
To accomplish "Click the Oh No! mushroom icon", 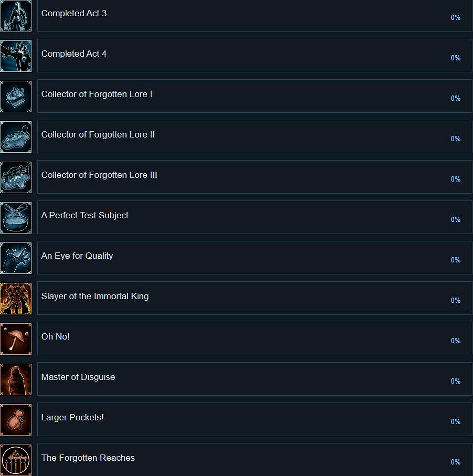I will pos(16,339).
